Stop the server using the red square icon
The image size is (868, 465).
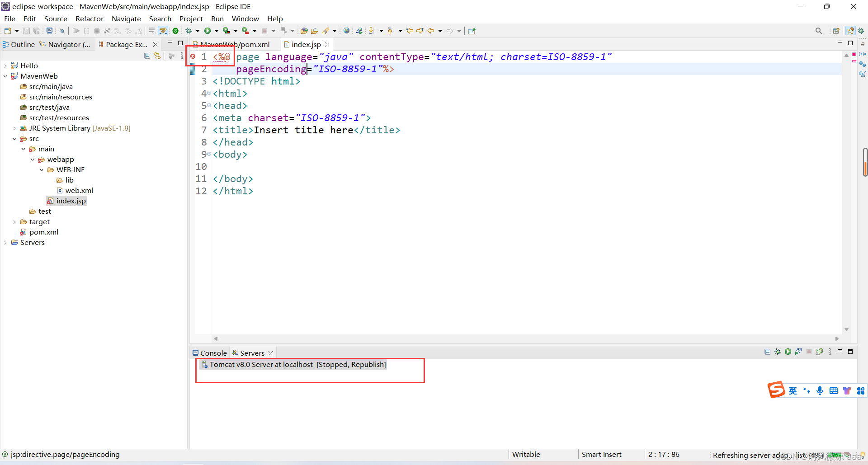pos(809,352)
